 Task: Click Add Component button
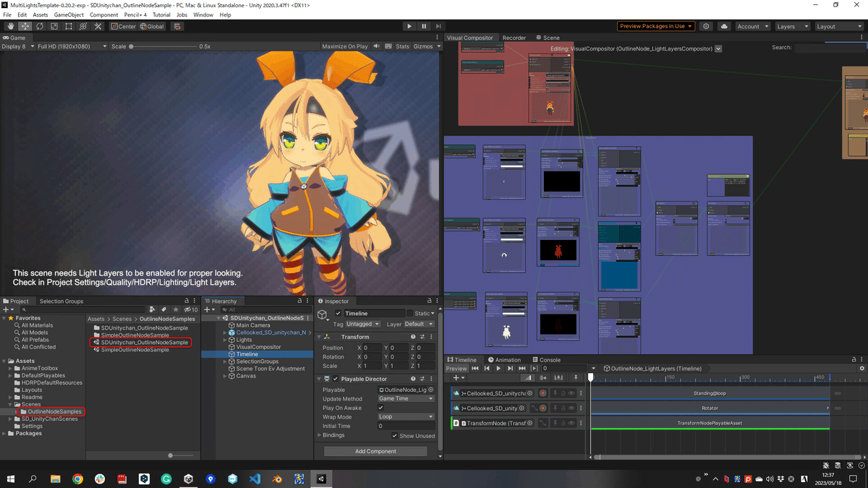375,451
